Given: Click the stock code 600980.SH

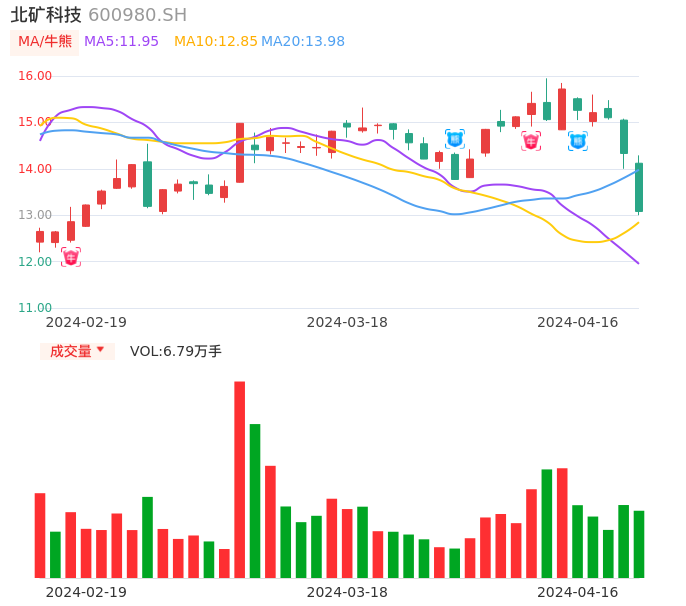Looking at the screenshot, I should click(137, 15).
